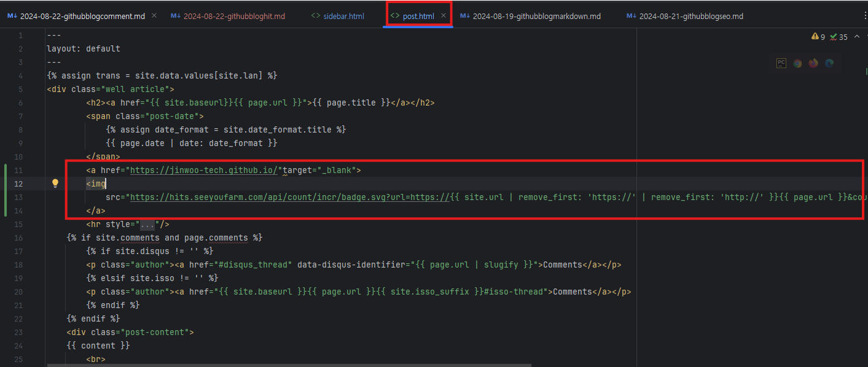Open the 2024-08-19-githubblogmarkdown.md tab

[x=531, y=16]
